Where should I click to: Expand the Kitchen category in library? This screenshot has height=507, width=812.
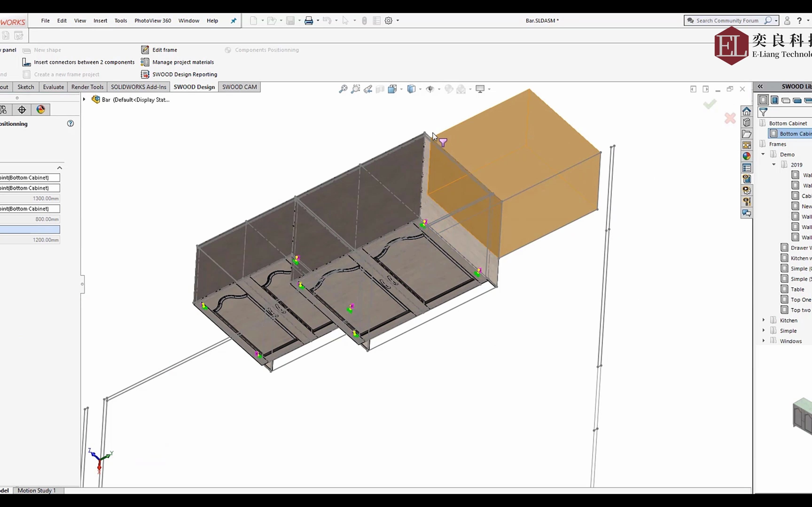[x=764, y=320]
